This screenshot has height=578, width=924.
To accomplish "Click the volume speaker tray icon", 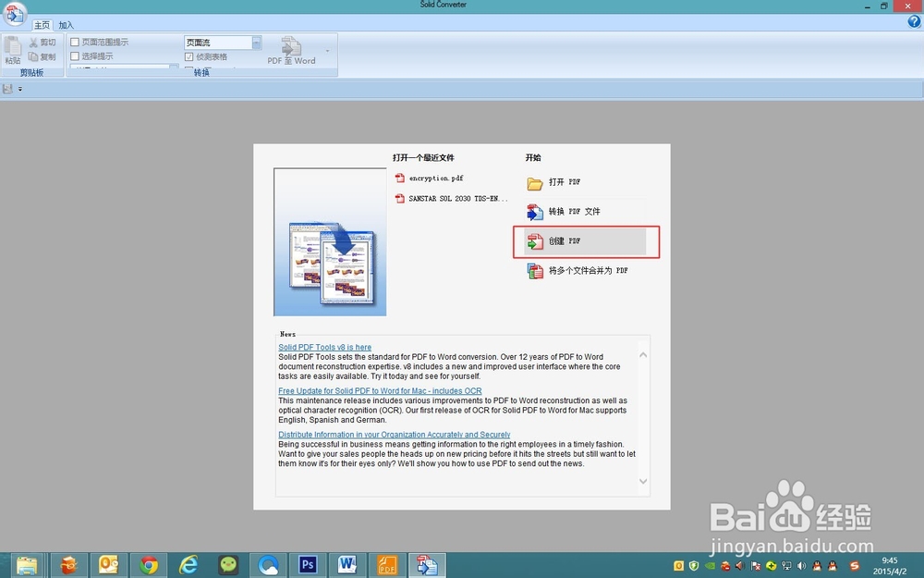I will coord(801,566).
